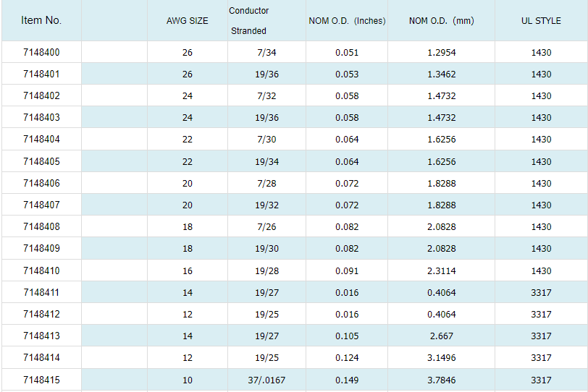Click item number 7148415
This screenshot has width=588, height=392.
coord(41,380)
